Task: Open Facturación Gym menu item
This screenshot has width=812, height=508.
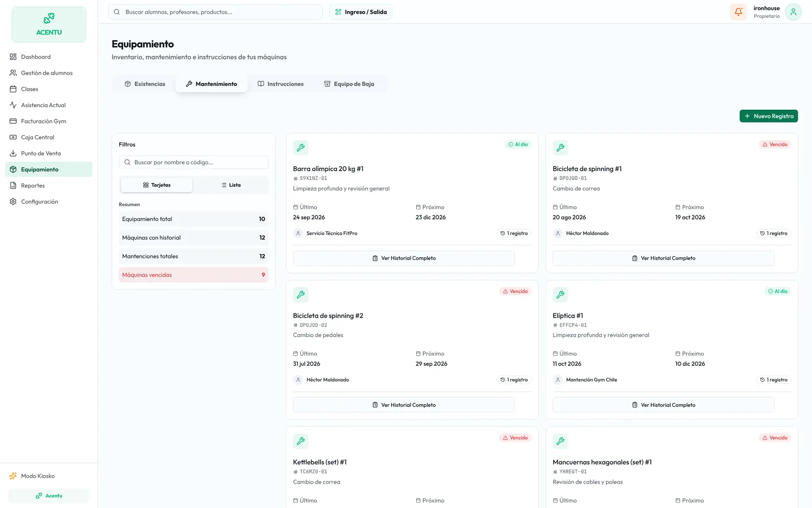Action: click(49, 121)
